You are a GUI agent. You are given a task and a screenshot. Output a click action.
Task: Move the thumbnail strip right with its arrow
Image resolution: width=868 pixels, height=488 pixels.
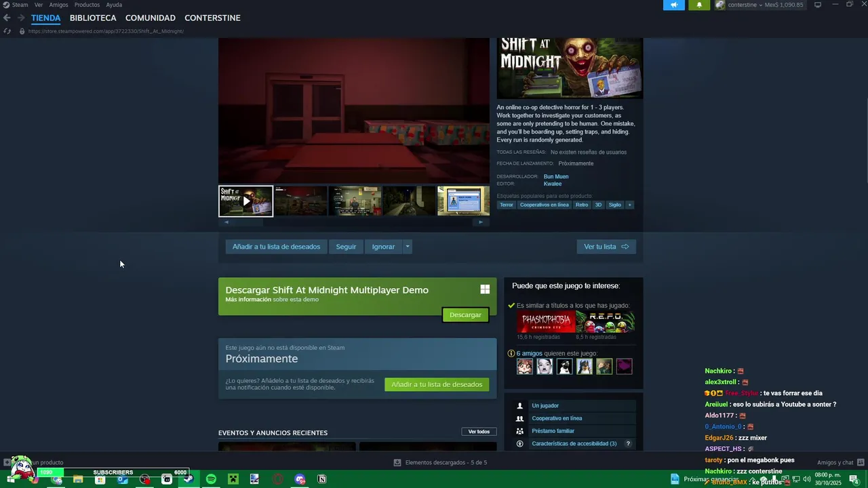point(481,222)
